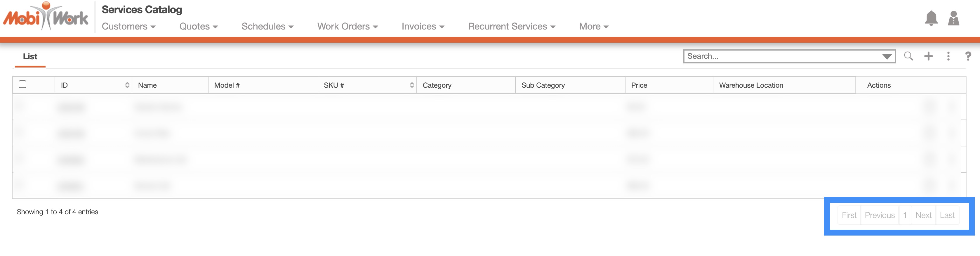Click the magnifying glass search icon
Screen dimensions: 980x256
(x=908, y=56)
